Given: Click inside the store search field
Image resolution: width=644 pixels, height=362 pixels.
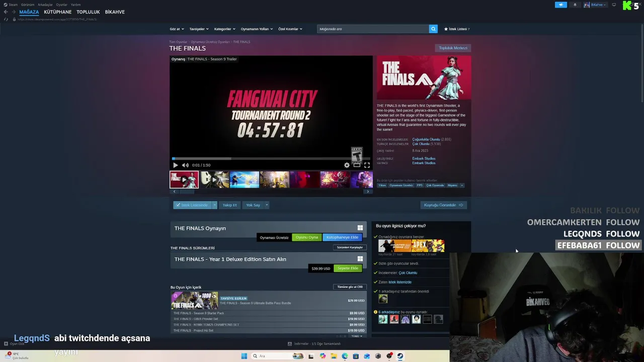Looking at the screenshot, I should 373,29.
